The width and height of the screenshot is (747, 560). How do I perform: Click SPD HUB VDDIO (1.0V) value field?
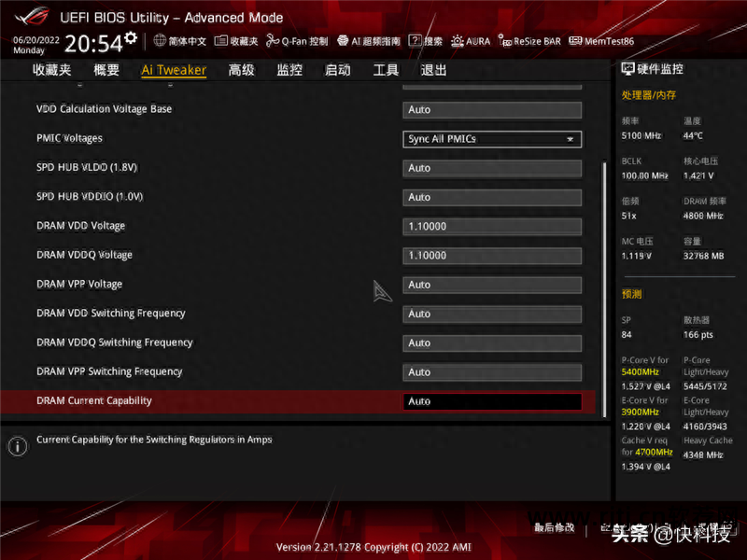tap(492, 197)
